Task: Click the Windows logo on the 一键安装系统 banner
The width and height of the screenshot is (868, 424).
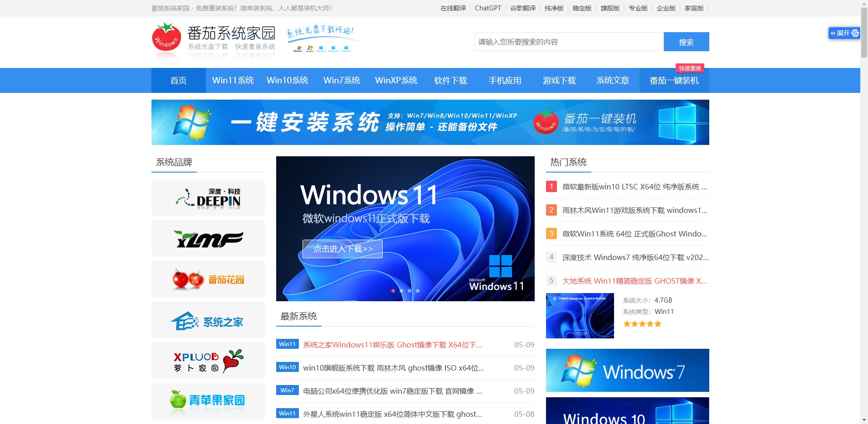Action: pyautogui.click(x=192, y=122)
